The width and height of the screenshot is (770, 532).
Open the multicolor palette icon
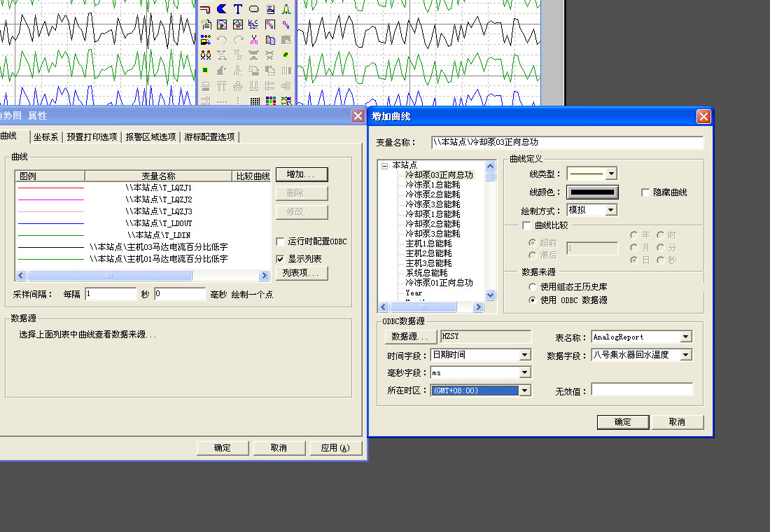[271, 101]
